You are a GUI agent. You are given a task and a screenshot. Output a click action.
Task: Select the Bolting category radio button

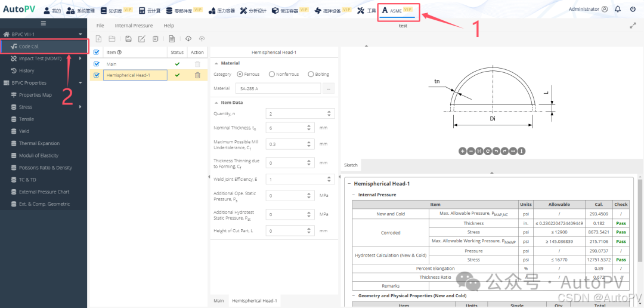pos(310,75)
